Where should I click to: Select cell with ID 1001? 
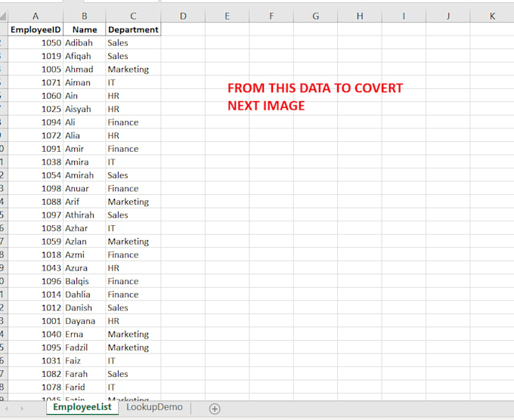[x=36, y=321]
